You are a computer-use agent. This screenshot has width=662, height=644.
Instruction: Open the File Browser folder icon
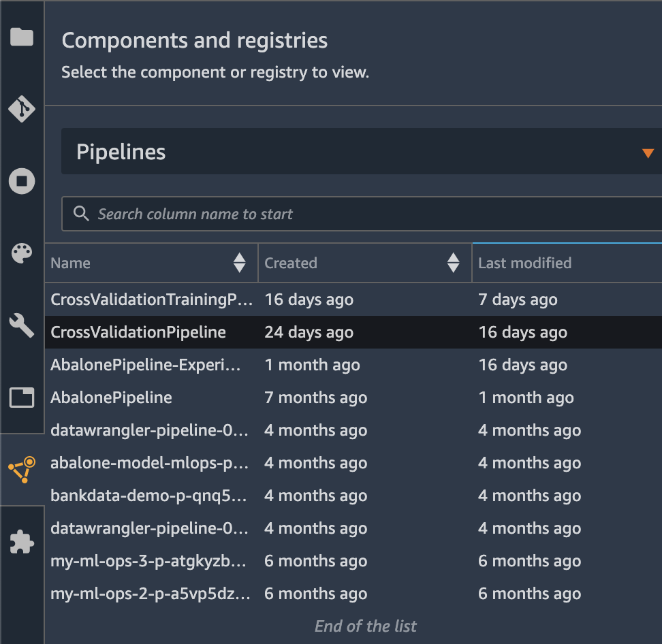pyautogui.click(x=22, y=37)
